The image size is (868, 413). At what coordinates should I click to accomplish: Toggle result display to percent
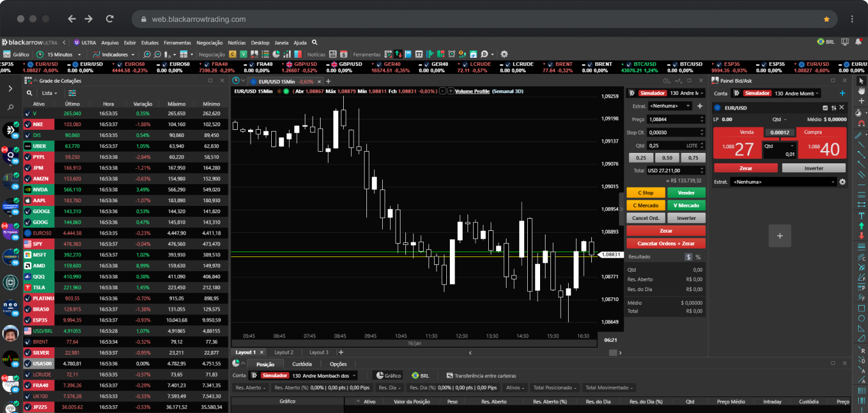[x=698, y=257]
